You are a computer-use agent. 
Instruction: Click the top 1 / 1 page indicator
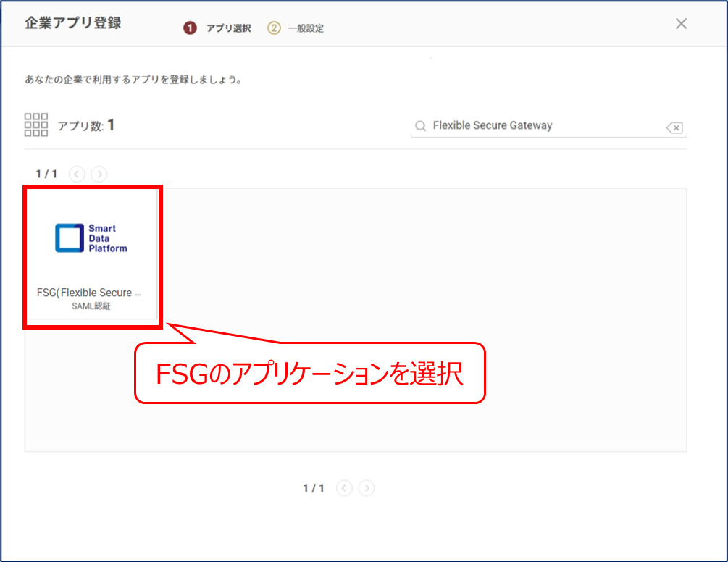point(46,174)
